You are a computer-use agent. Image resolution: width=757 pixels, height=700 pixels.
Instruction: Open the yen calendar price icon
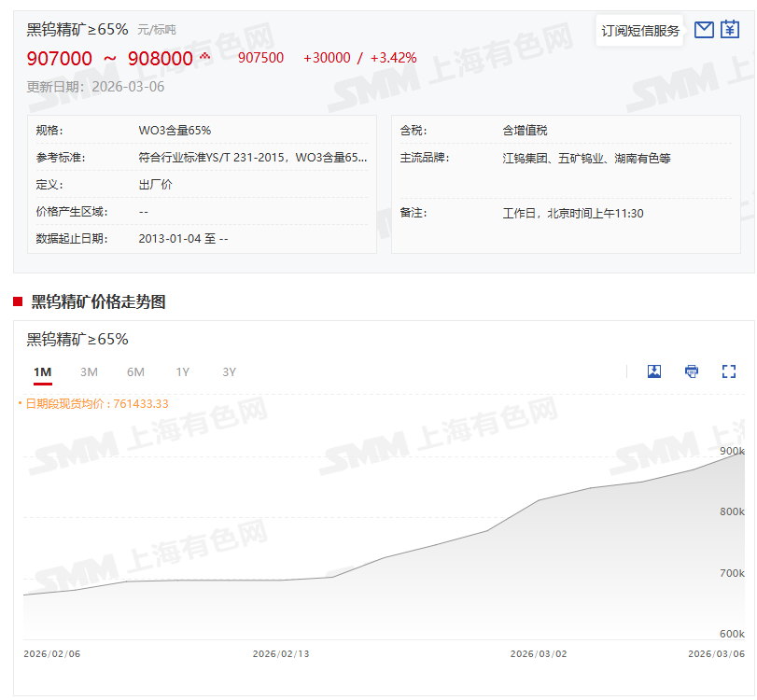[730, 30]
